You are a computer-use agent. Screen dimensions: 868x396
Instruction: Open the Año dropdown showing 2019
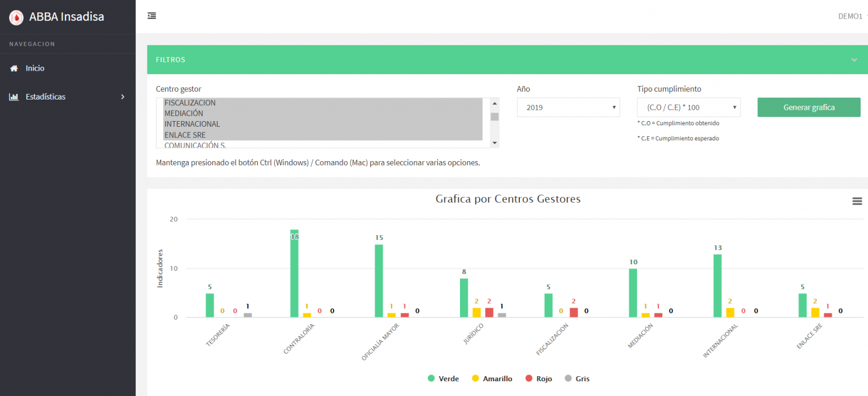point(568,107)
